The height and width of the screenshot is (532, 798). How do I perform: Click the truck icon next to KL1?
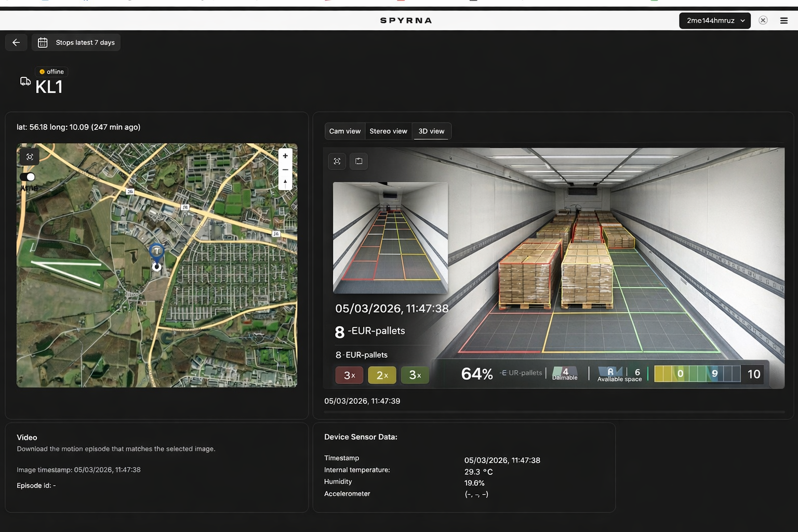pos(25,81)
